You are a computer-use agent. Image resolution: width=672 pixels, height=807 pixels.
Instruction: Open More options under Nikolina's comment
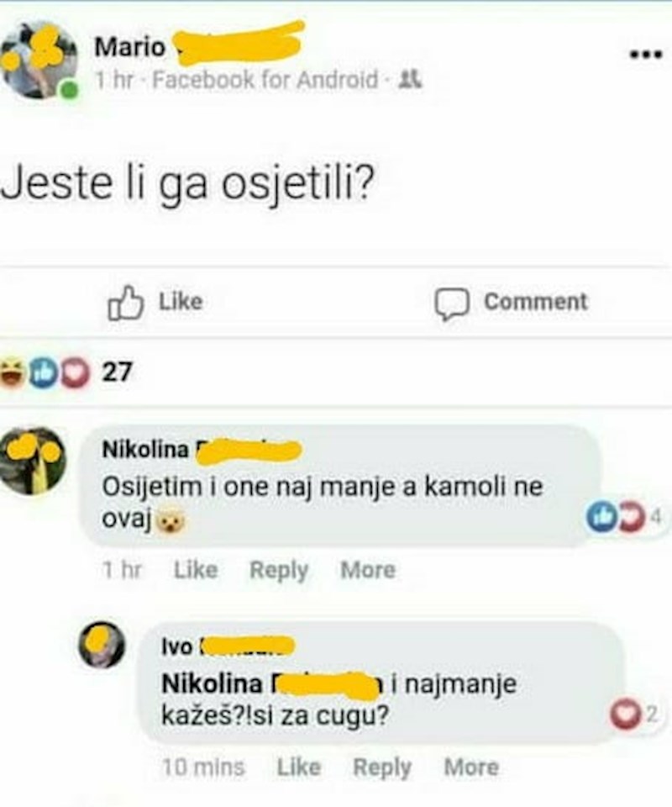367,570
